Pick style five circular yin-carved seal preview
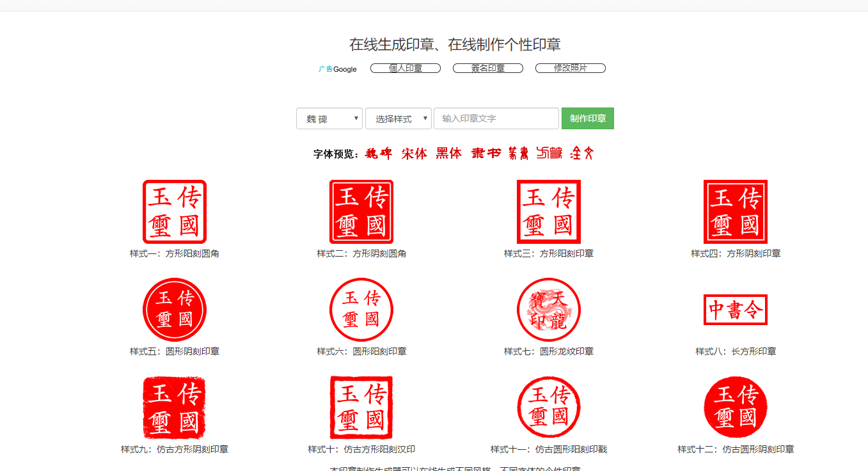 [174, 310]
